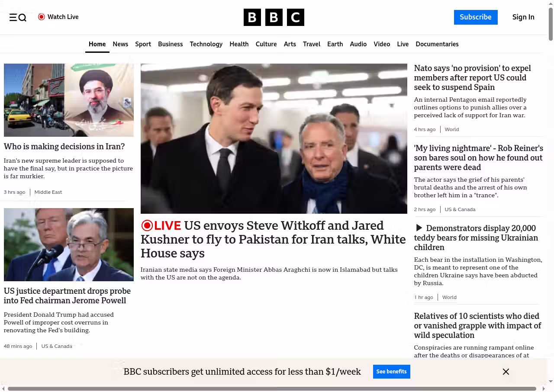Click the See benefits button
The image size is (554, 392).
[391, 372]
